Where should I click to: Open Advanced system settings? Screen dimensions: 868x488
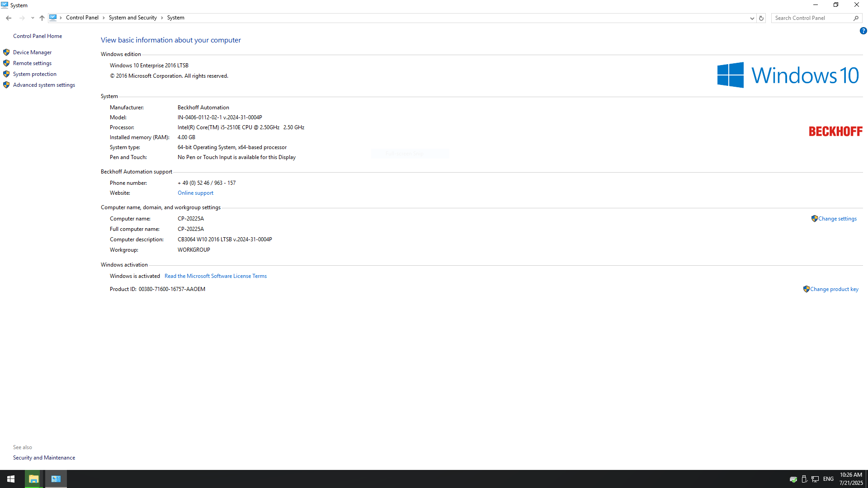[x=44, y=85]
